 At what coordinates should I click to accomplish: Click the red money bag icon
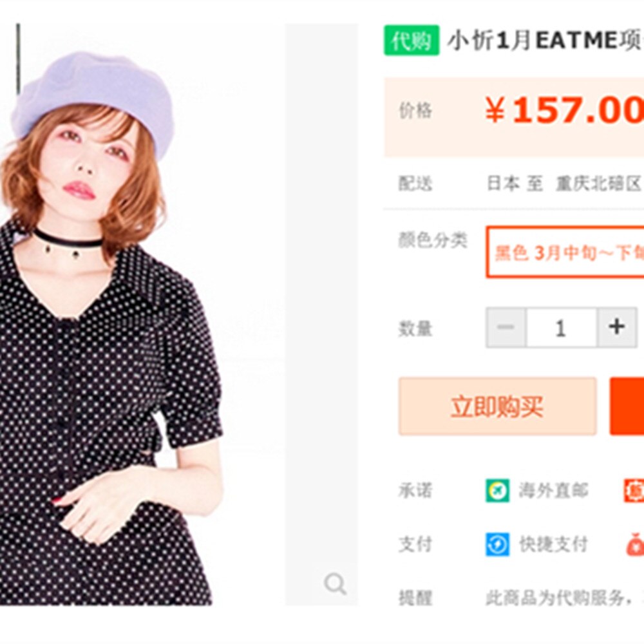[x=635, y=545]
